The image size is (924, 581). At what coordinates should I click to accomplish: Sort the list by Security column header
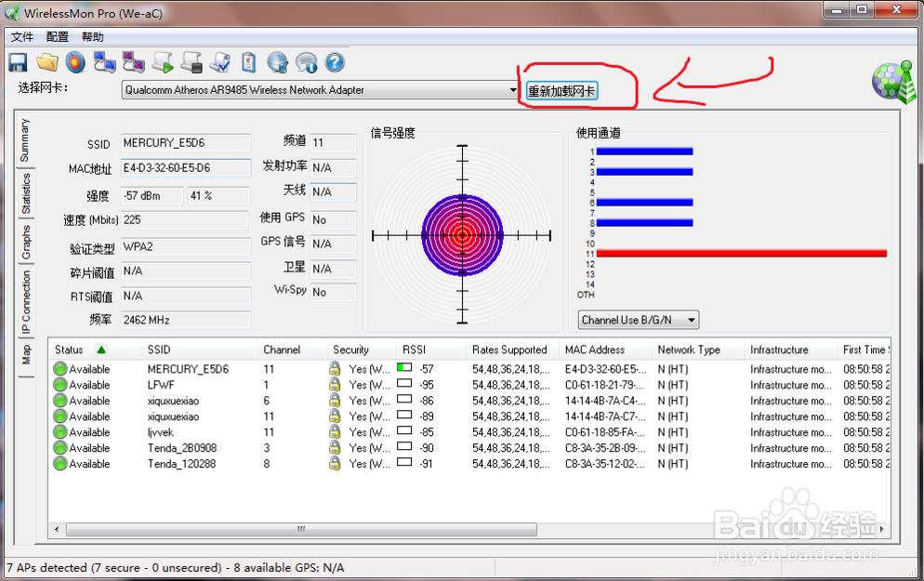click(x=362, y=350)
